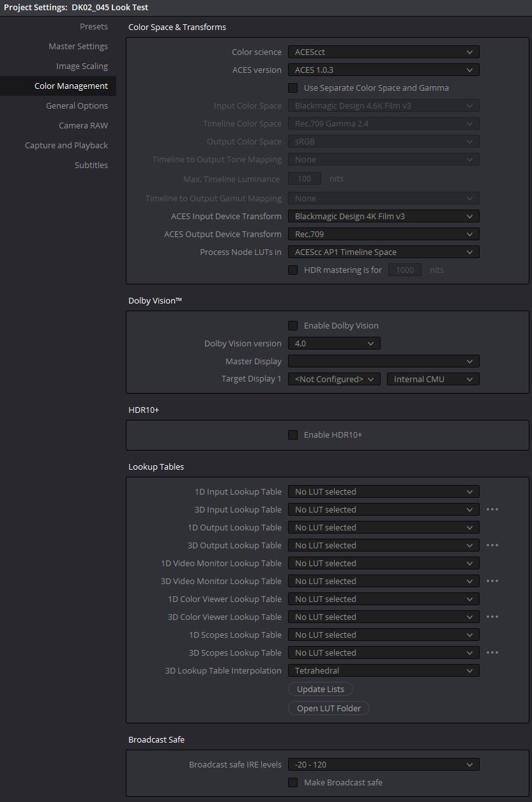Select Color Management page
This screenshot has height=802, width=532.
58,86
